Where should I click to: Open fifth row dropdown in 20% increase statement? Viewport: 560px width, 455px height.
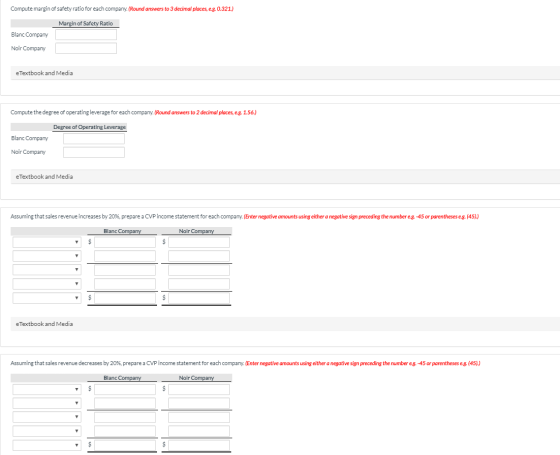(47, 298)
